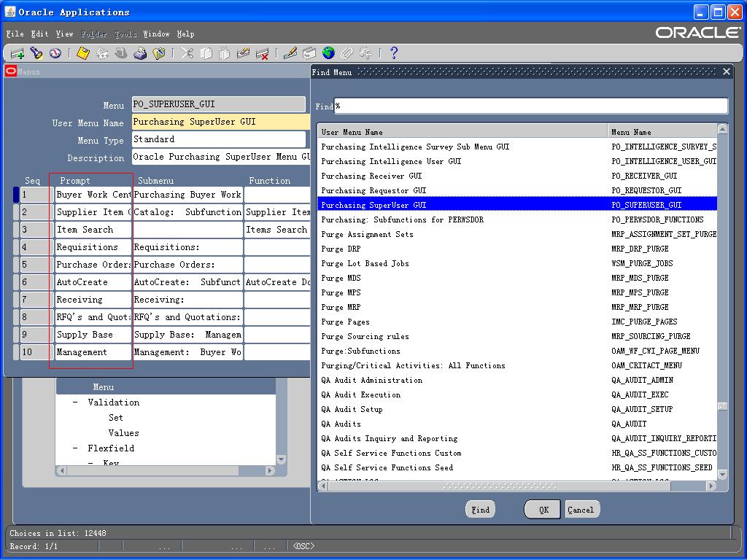Click the Item Search prompt cell

[x=93, y=230]
